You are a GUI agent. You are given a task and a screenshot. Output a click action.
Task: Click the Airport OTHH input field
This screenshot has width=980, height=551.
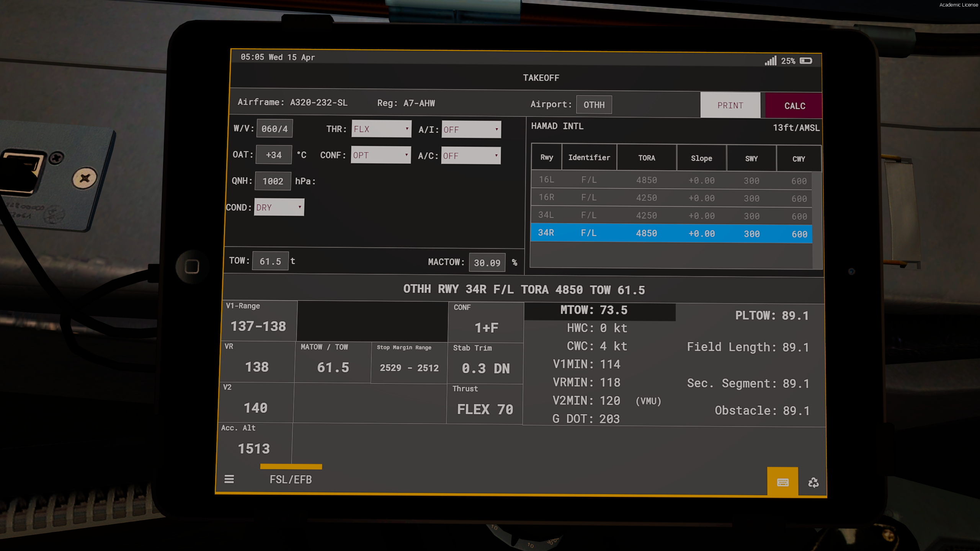[x=594, y=104]
